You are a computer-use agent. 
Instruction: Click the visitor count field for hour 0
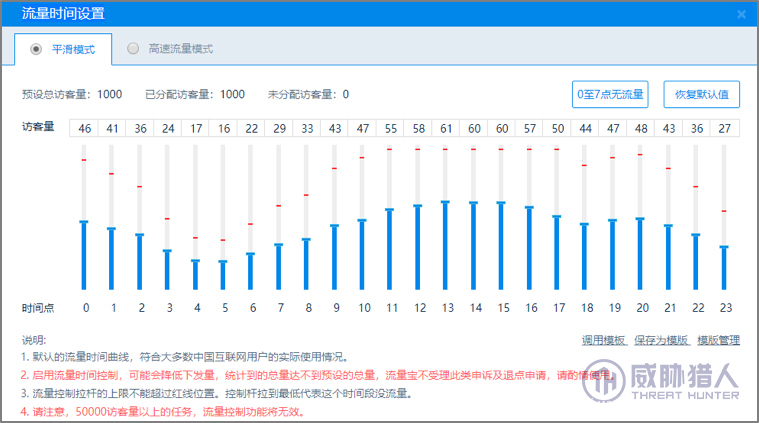click(85, 128)
